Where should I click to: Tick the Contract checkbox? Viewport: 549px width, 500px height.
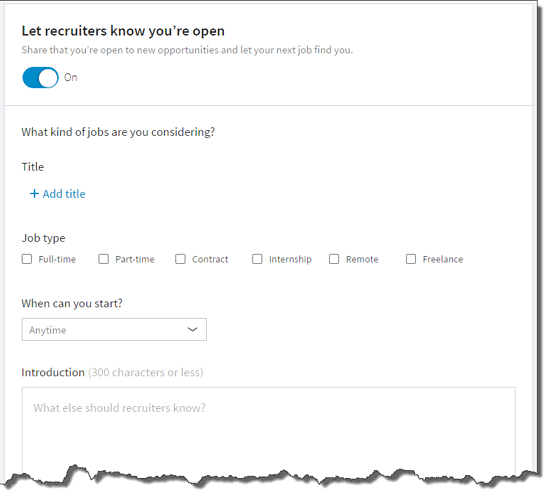point(180,259)
